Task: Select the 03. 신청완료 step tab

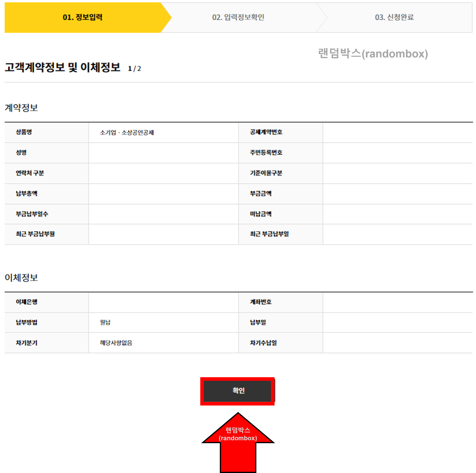Action: [394, 17]
